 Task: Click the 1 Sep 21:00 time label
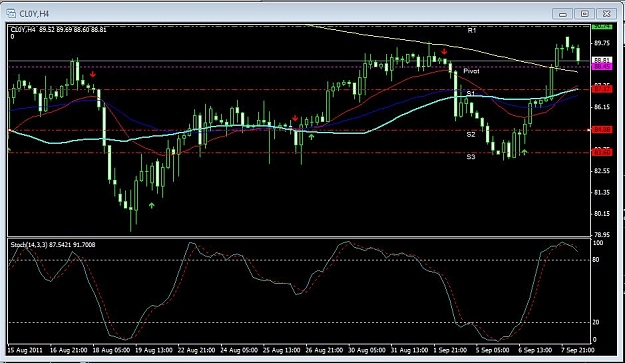point(450,350)
